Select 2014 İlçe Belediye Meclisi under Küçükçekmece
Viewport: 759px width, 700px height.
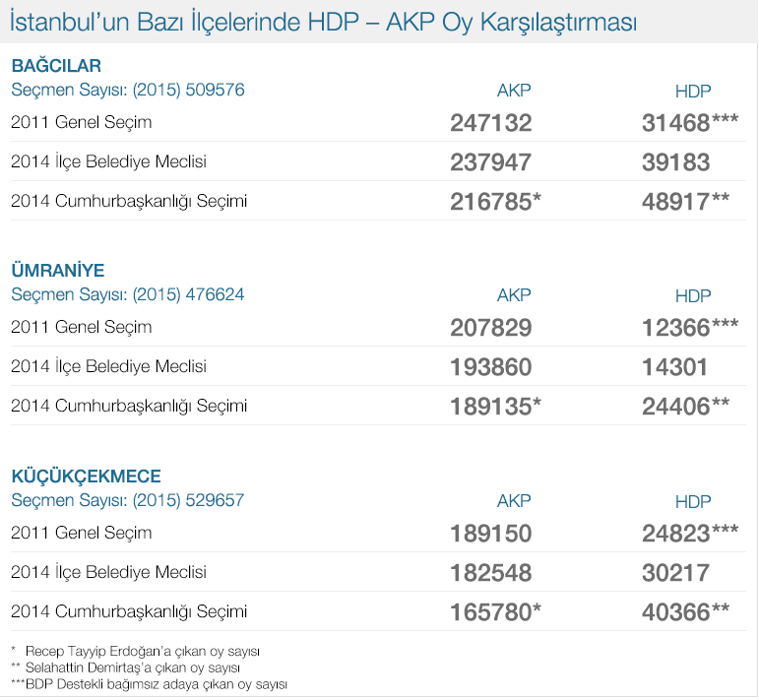click(109, 572)
